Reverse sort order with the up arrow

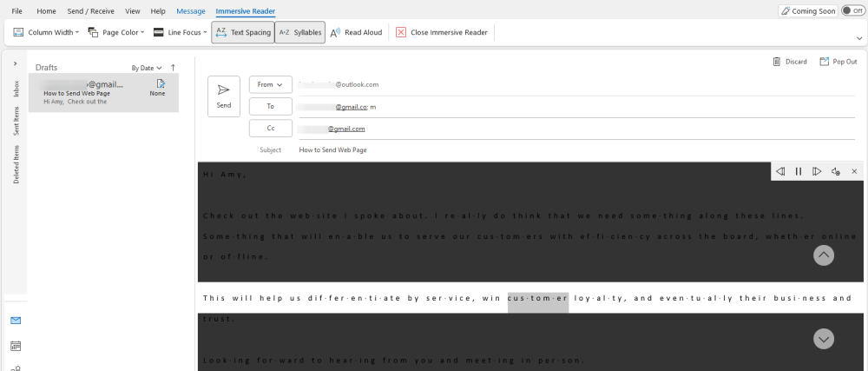(x=173, y=68)
